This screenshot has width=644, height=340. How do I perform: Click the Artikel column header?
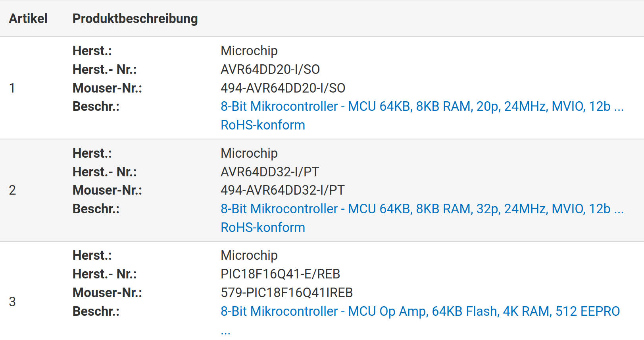click(28, 19)
